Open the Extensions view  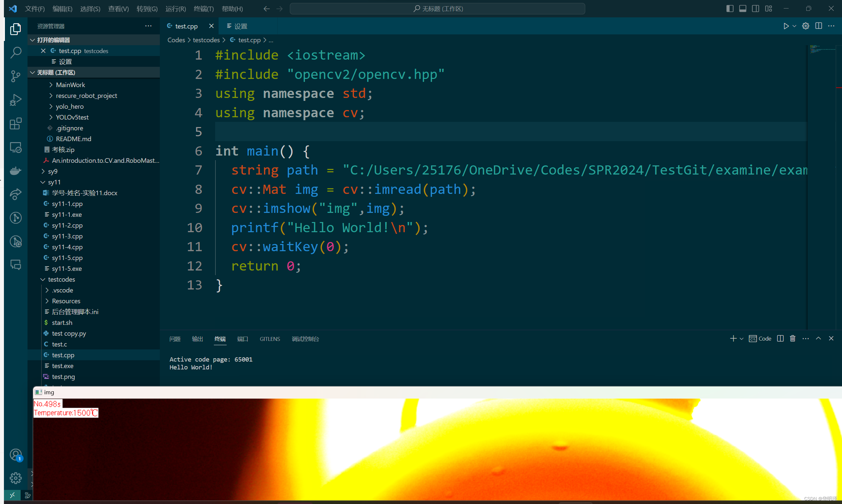coord(16,123)
